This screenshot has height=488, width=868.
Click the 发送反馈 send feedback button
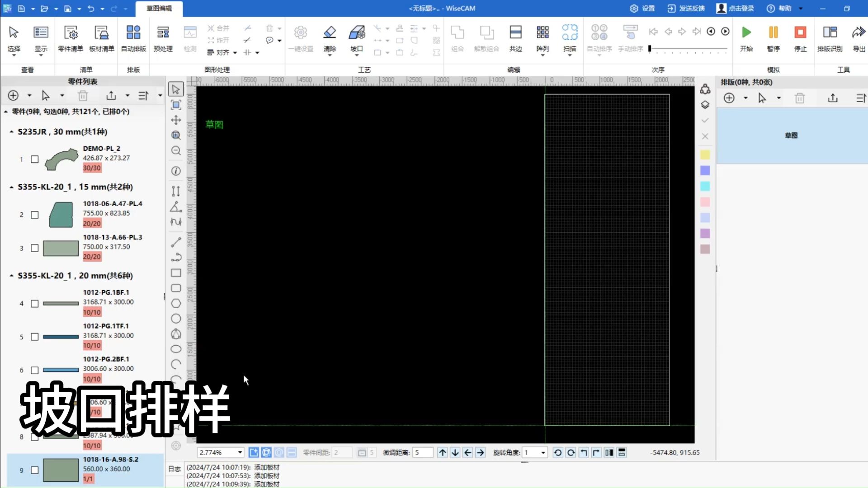[x=686, y=8]
